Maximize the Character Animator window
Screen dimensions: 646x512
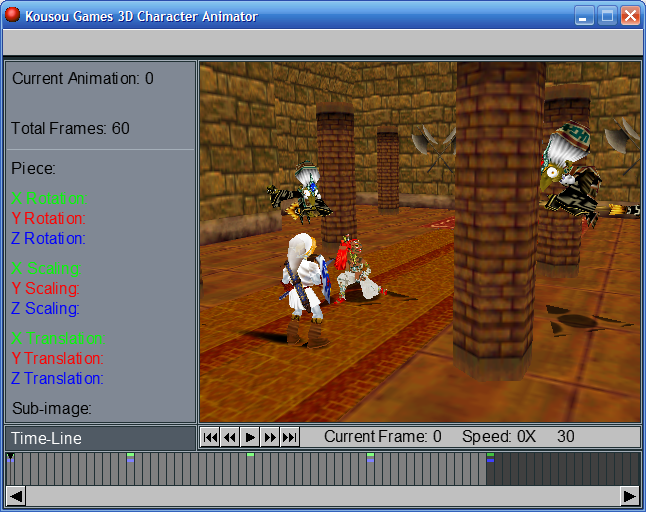pyautogui.click(x=607, y=16)
